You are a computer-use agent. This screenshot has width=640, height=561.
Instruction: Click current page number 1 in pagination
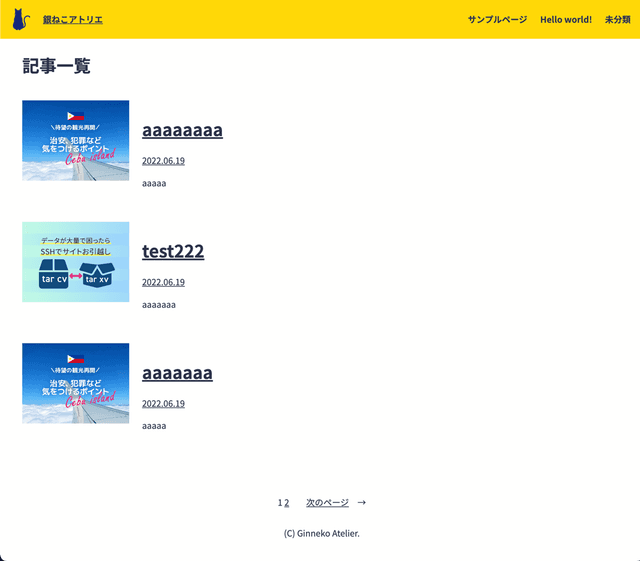click(x=280, y=503)
